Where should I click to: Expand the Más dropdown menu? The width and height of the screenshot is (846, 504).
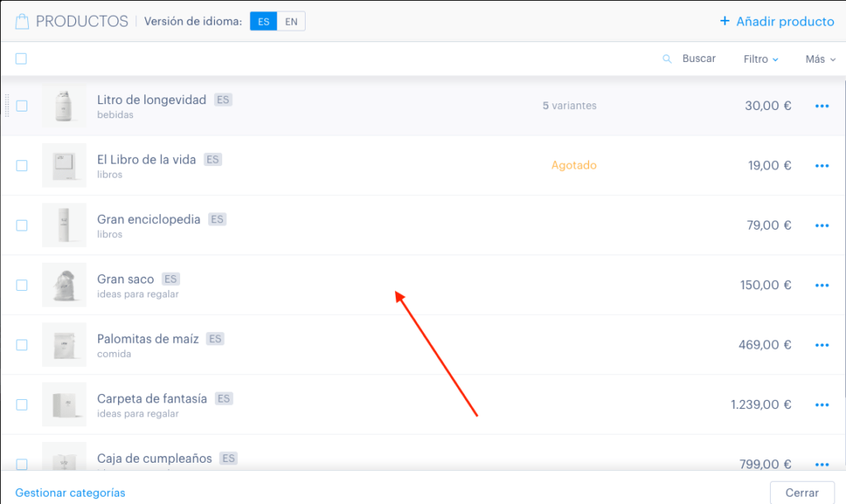(820, 59)
